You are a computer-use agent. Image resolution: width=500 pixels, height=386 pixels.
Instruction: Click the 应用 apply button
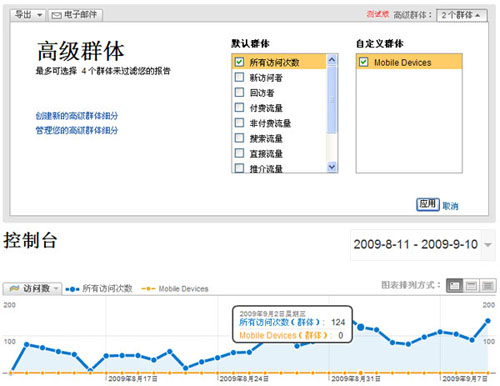(x=428, y=204)
